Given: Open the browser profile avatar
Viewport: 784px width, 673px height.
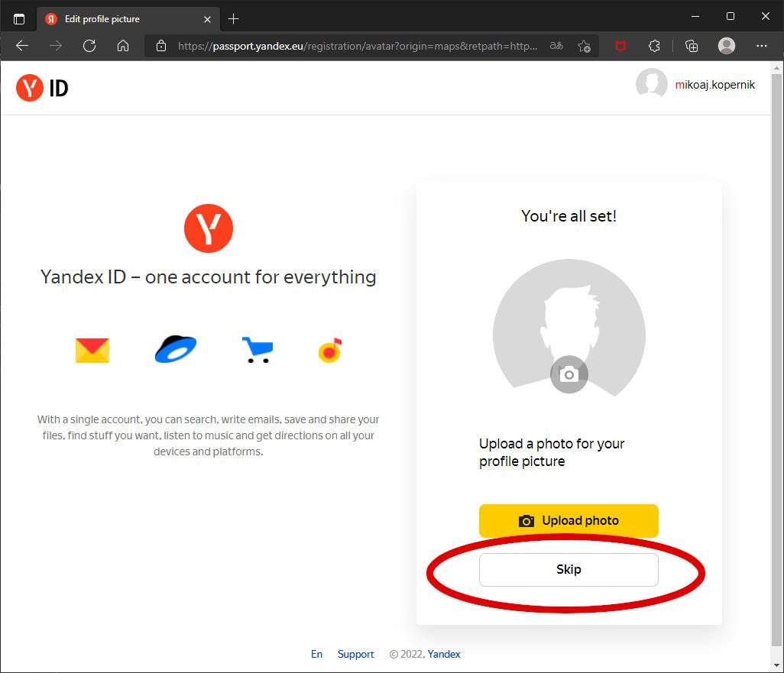Looking at the screenshot, I should tap(727, 46).
